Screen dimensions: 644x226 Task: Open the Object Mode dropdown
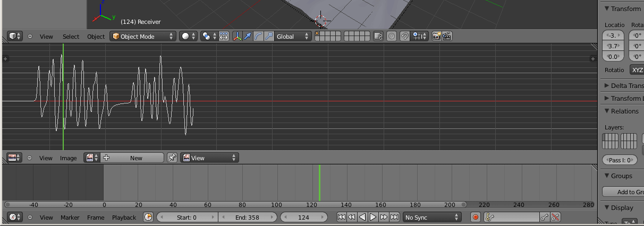click(143, 37)
